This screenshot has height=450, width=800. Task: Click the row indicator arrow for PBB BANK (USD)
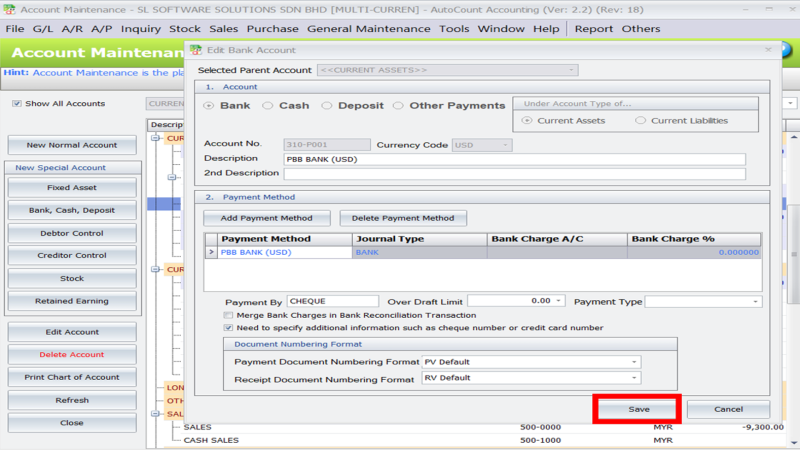pos(211,252)
